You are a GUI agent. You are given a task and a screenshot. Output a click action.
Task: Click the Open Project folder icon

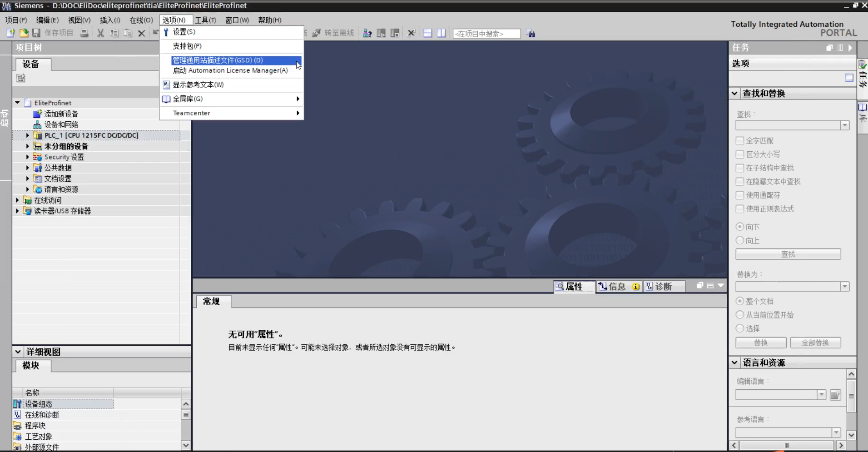pyautogui.click(x=24, y=33)
